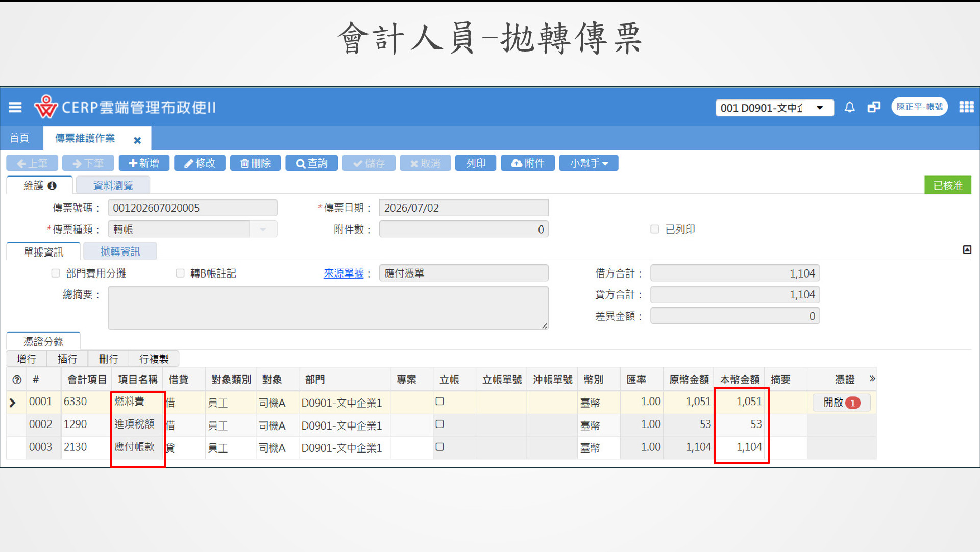980x552 pixels.
Task: Expand more grid columns with » icon
Action: [872, 379]
